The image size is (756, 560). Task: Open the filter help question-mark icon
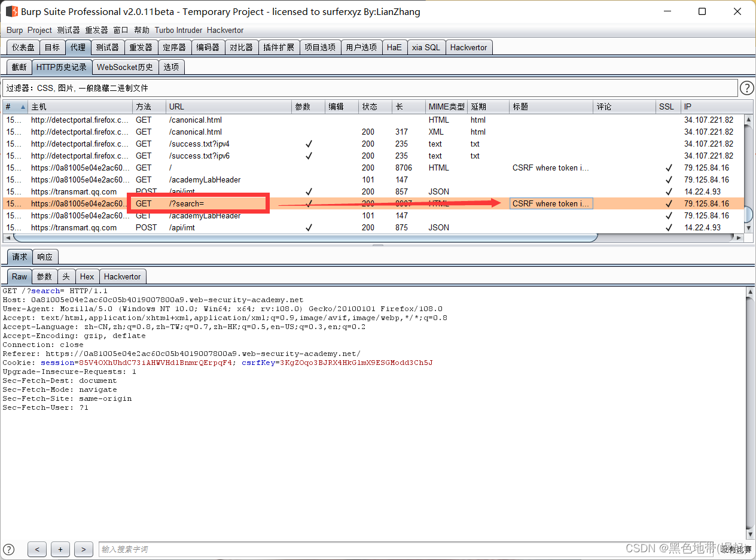pyautogui.click(x=747, y=89)
